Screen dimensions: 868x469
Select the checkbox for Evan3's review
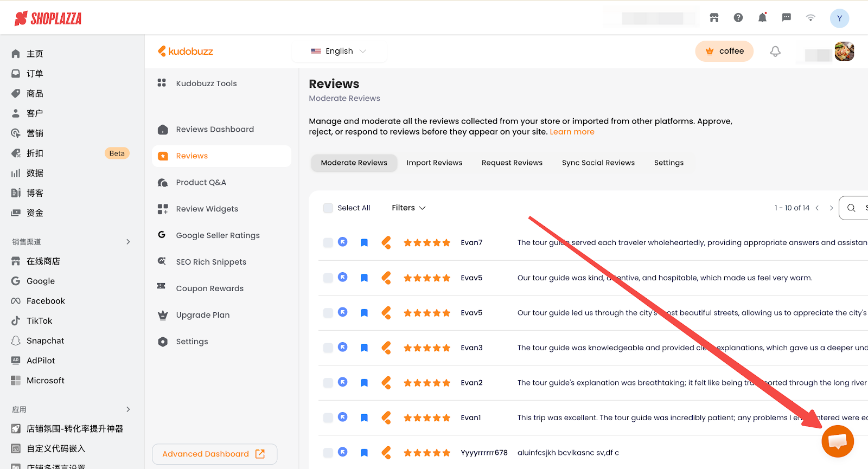(328, 348)
